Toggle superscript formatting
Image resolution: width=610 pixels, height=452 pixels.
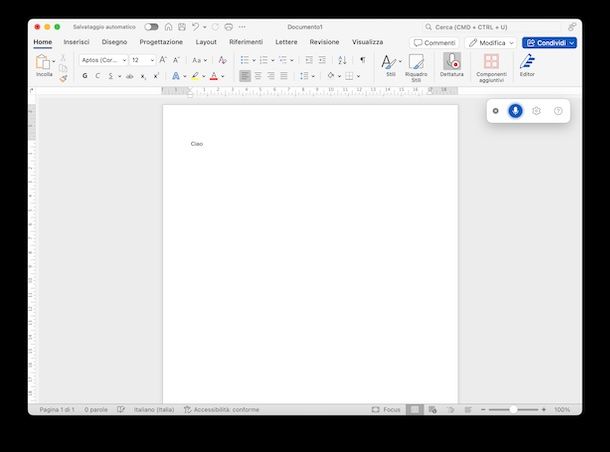pos(156,76)
